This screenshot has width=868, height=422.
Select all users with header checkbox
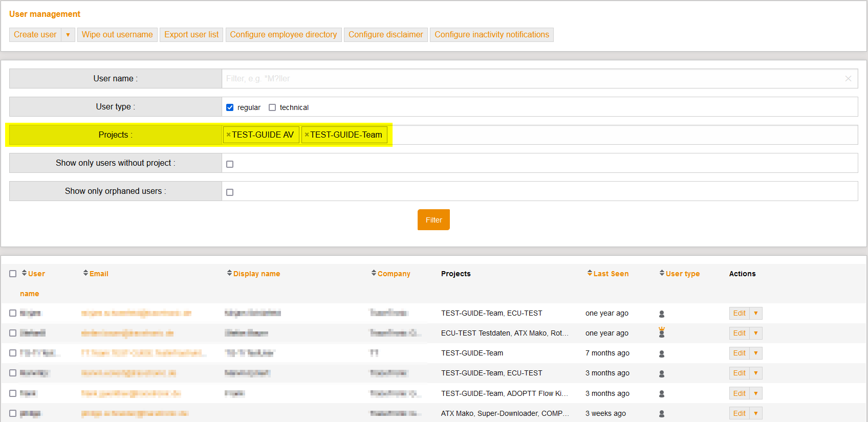[x=13, y=274]
